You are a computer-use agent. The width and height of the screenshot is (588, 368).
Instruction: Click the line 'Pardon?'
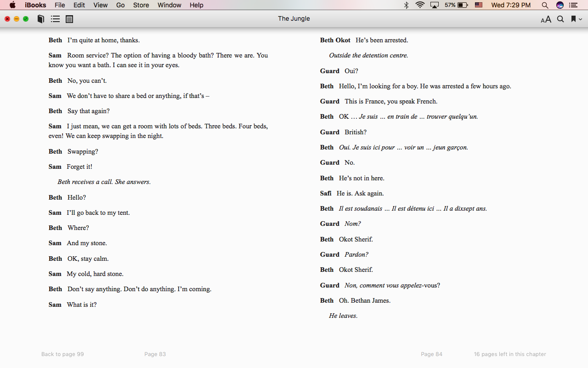point(356,255)
